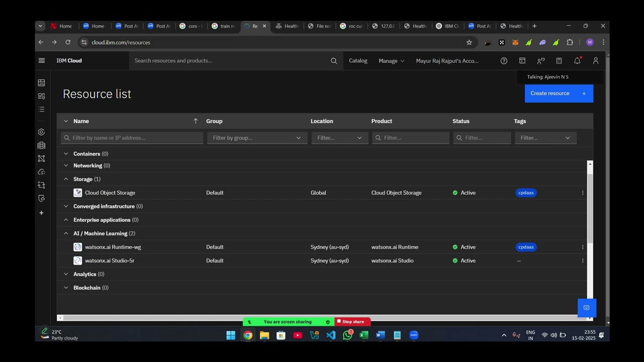
Task: Click the search magnifier icon in header
Action: [334, 61]
